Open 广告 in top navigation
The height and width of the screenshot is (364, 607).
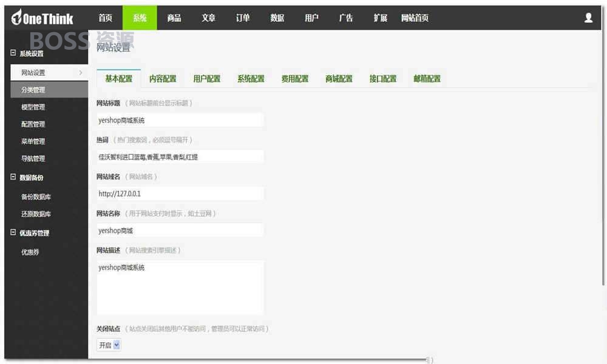point(346,18)
